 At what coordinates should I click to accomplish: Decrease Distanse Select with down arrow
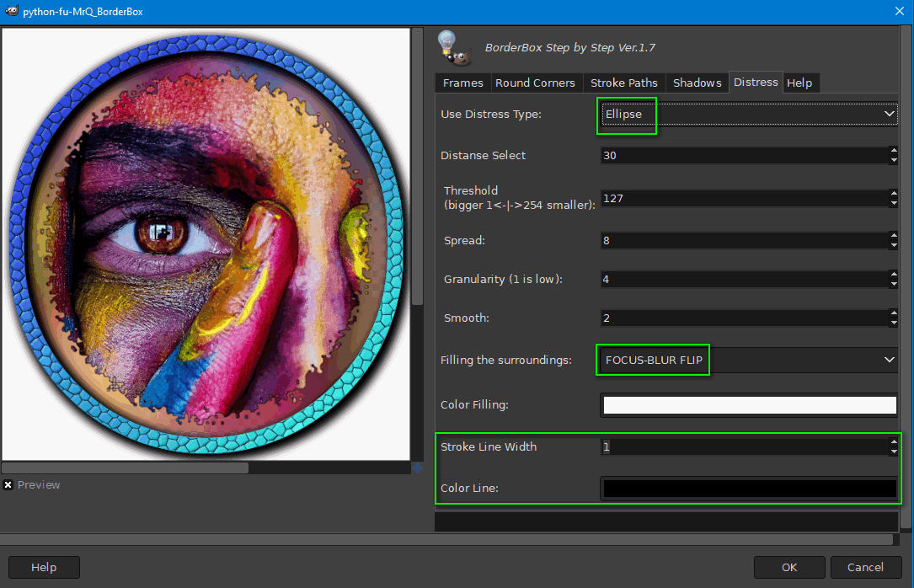click(894, 160)
